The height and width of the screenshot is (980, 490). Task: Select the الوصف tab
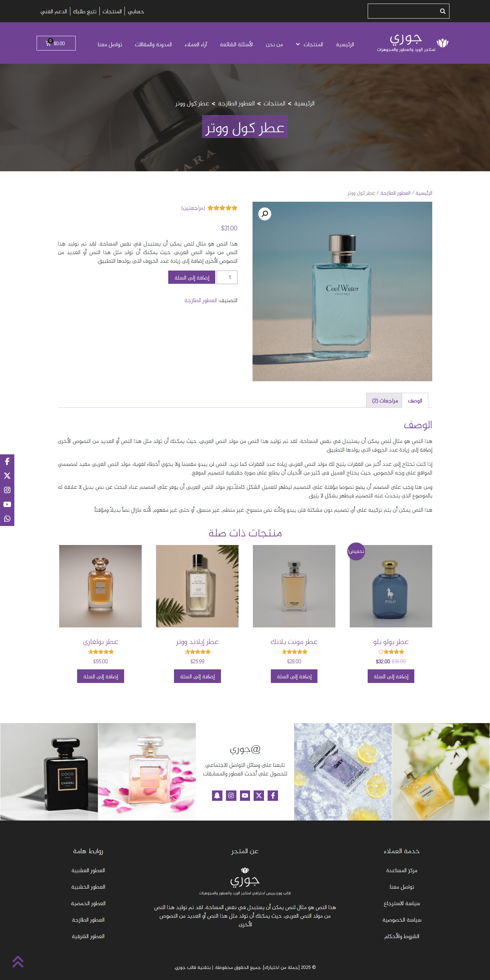415,401
